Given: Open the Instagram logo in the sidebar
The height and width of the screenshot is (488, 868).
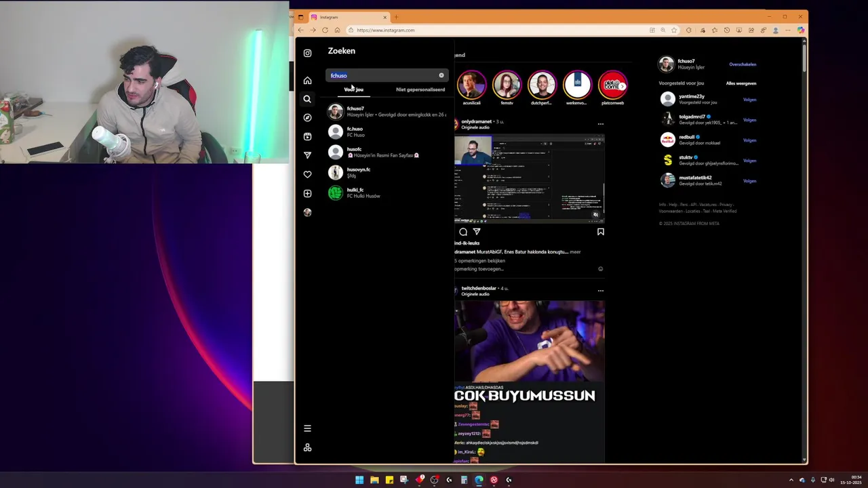Looking at the screenshot, I should click(307, 53).
